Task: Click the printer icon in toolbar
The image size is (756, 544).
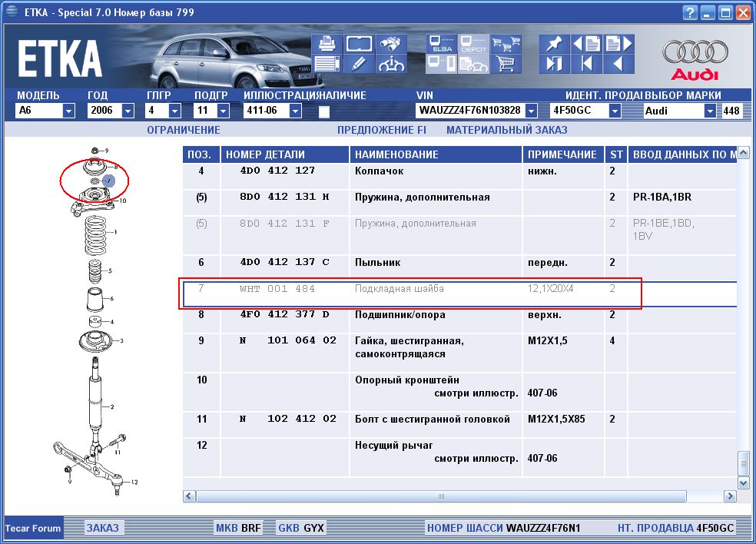Action: tap(327, 45)
